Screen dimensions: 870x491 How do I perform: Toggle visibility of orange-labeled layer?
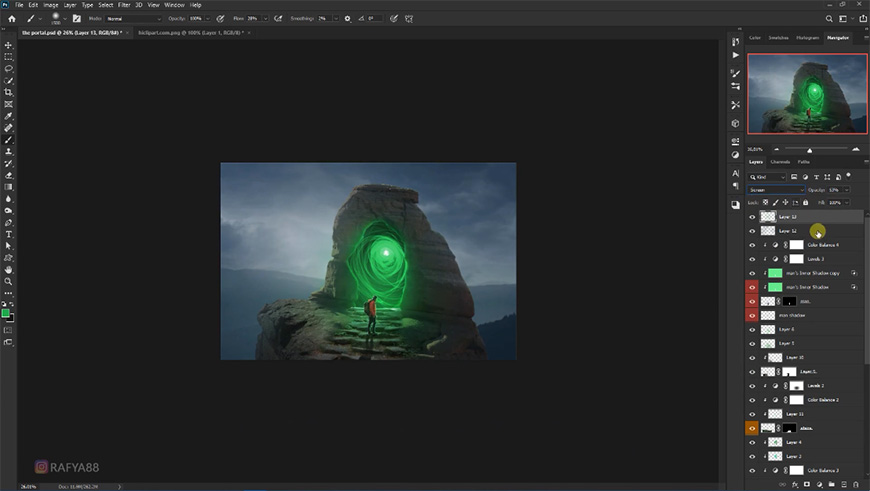click(x=752, y=428)
